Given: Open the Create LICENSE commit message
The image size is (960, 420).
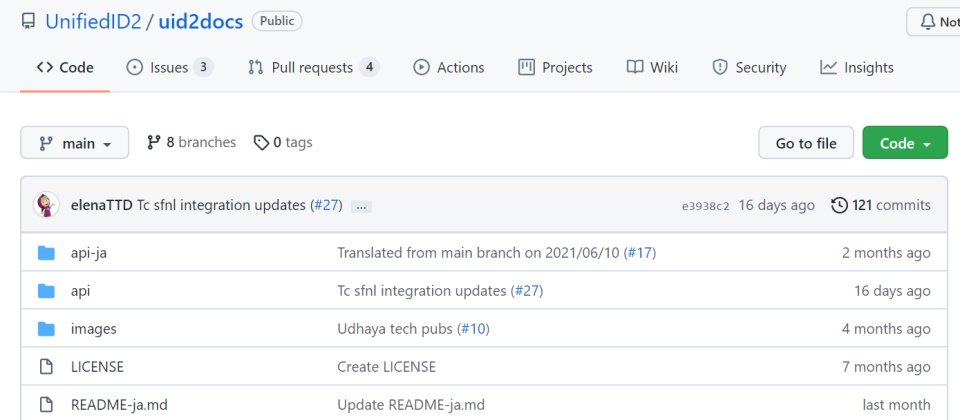Looking at the screenshot, I should pos(386,367).
